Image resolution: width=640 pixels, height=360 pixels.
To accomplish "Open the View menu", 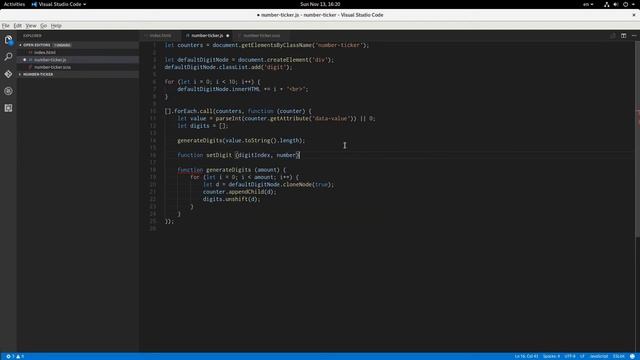I will click(x=31, y=25).
